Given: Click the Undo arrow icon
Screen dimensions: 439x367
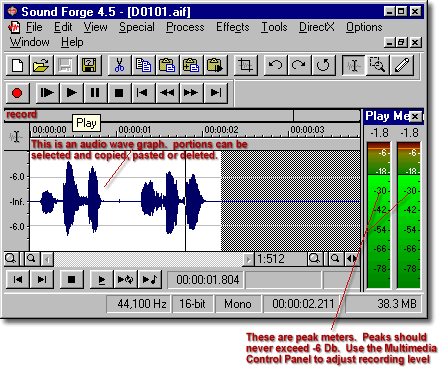Looking at the screenshot, I should coord(275,65).
